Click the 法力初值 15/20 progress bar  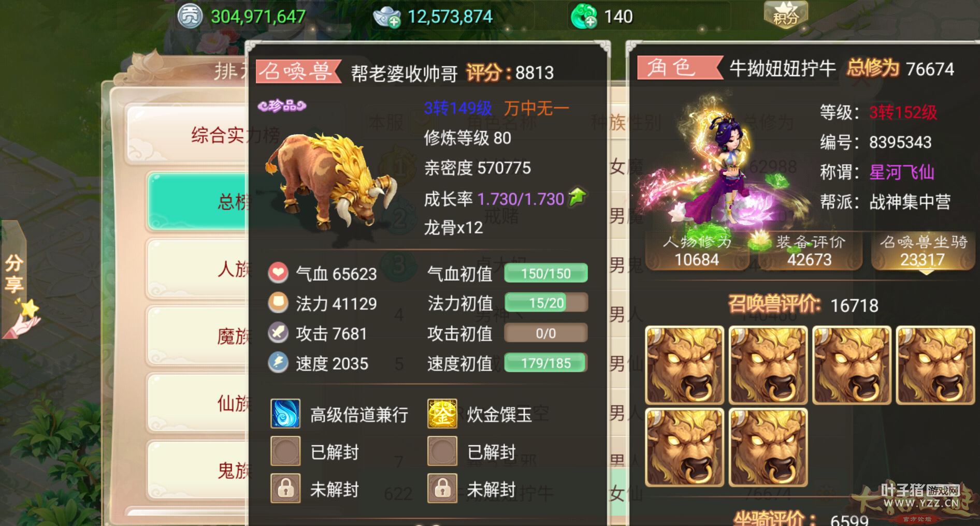click(546, 303)
